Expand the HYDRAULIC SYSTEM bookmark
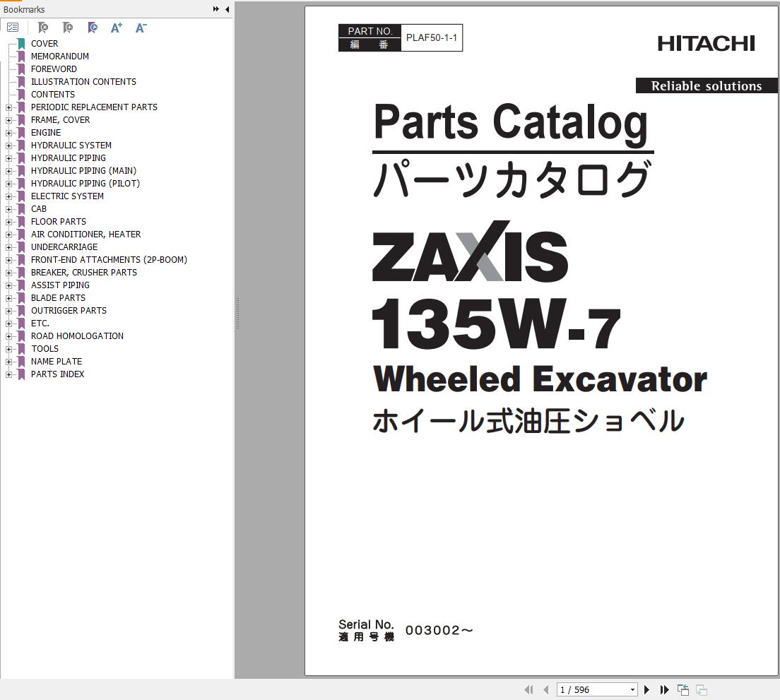Viewport: 780px width, 700px height. click(x=8, y=145)
